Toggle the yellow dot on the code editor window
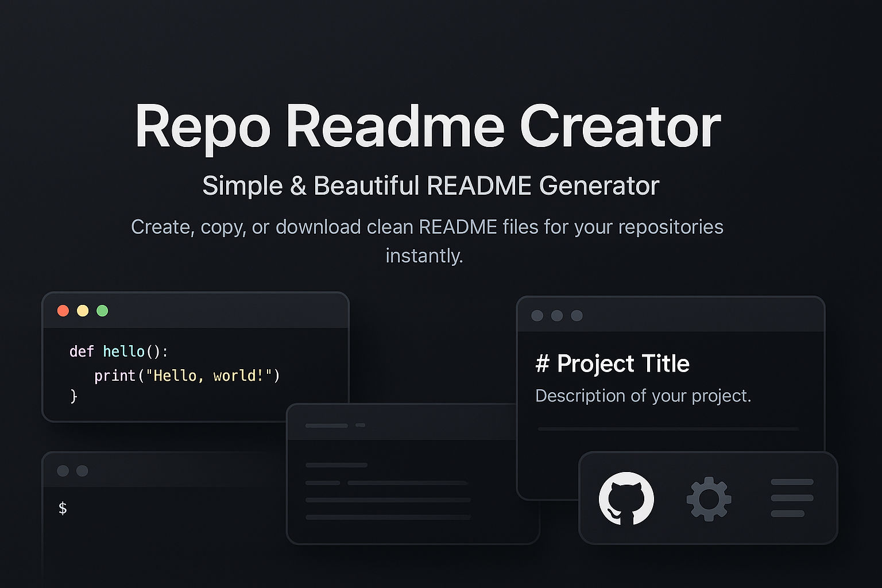The width and height of the screenshot is (882, 588). pyautogui.click(x=82, y=311)
